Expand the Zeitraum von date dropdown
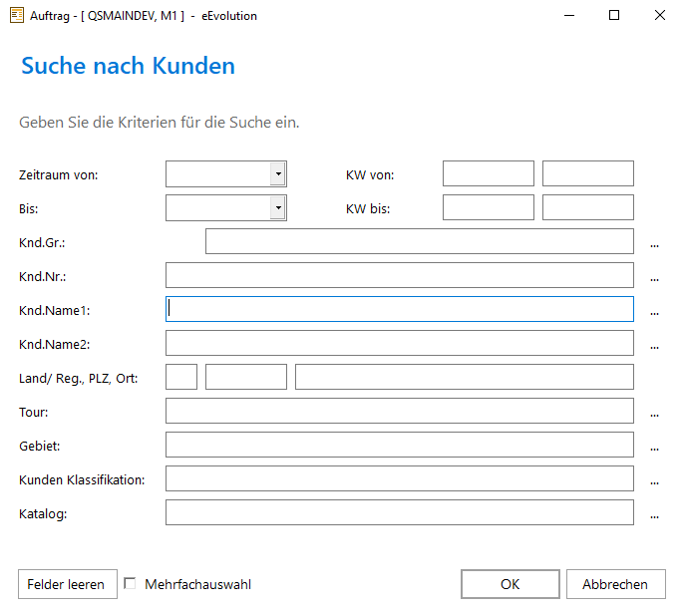684x616 pixels. pyautogui.click(x=278, y=174)
